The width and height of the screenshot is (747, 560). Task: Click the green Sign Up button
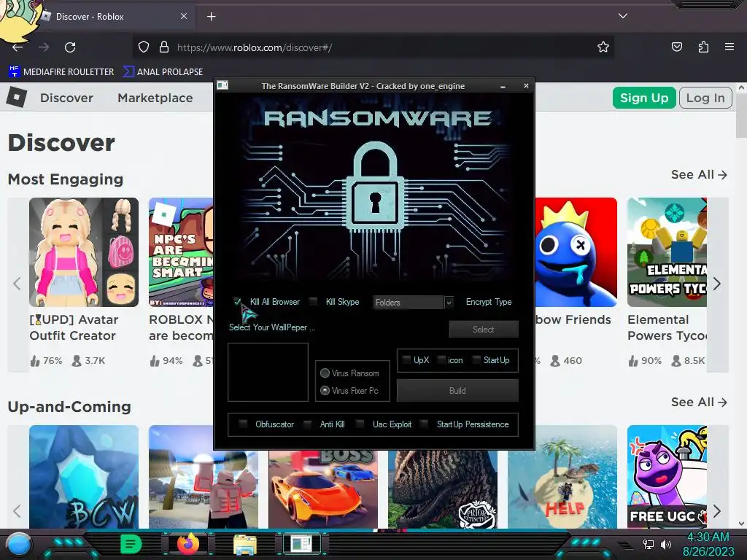point(644,98)
